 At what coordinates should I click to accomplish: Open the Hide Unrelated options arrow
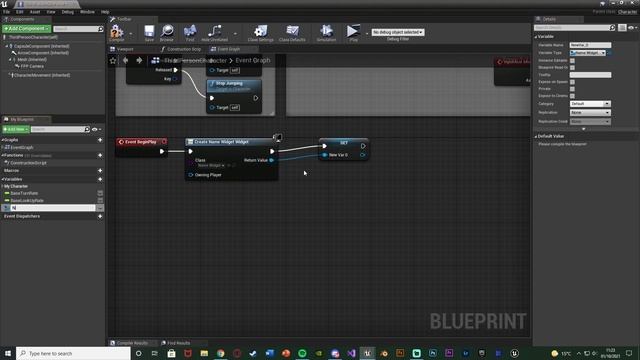[x=235, y=33]
